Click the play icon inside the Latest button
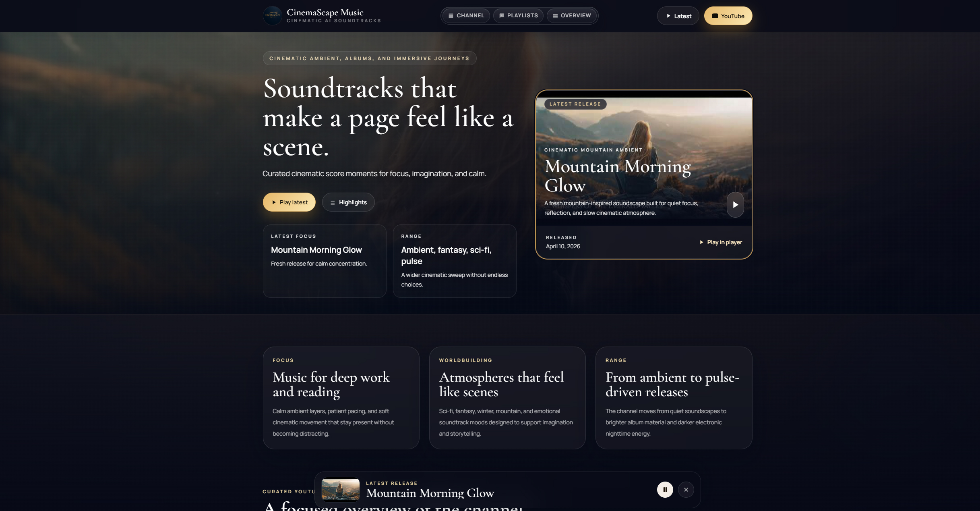Image resolution: width=980 pixels, height=511 pixels. [x=668, y=16]
